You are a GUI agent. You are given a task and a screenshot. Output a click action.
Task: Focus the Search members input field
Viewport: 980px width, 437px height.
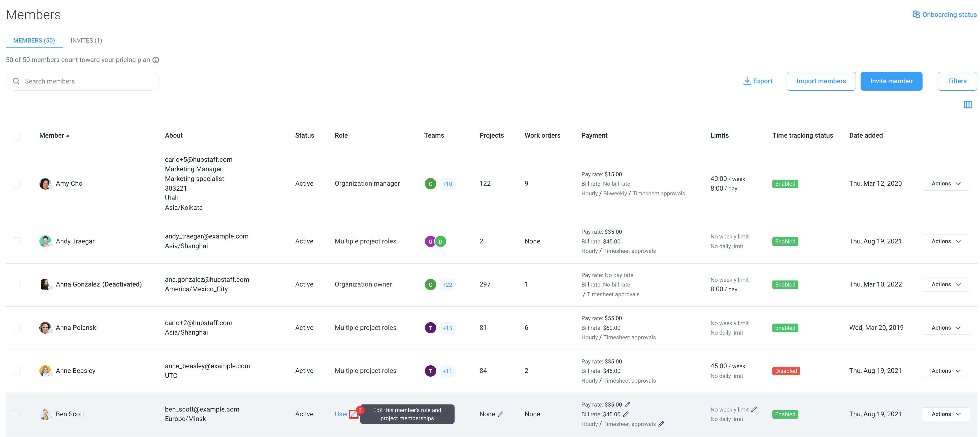click(x=83, y=81)
